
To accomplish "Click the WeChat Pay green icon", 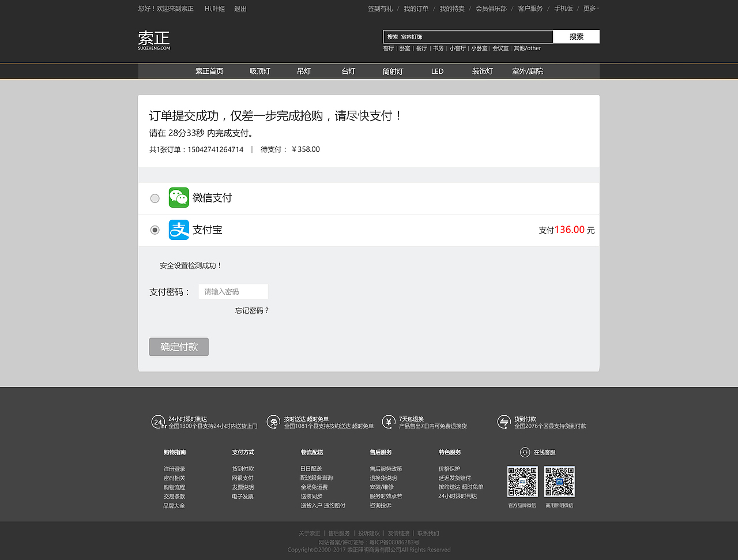I will (x=179, y=197).
